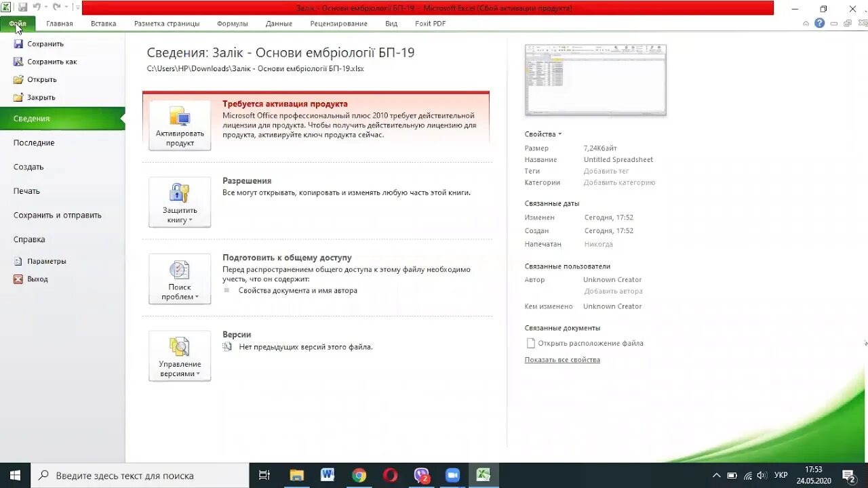Switch to the Рецензирование tab
This screenshot has width=868, height=488.
[x=338, y=23]
